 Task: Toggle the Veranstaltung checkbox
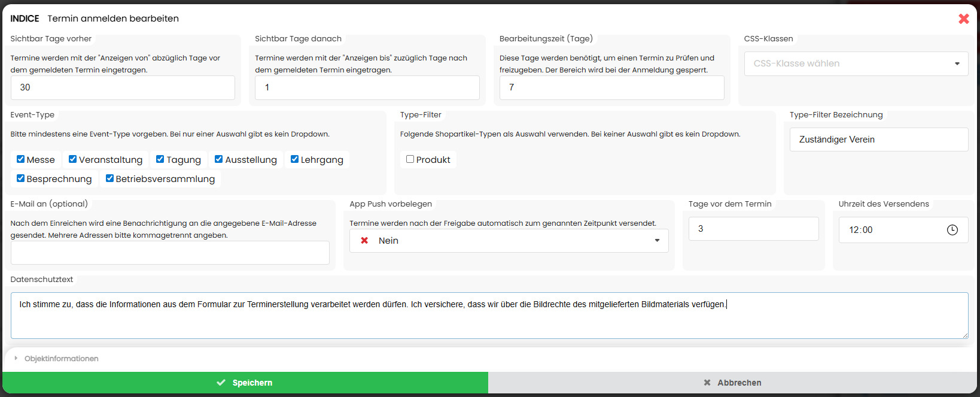(x=73, y=159)
